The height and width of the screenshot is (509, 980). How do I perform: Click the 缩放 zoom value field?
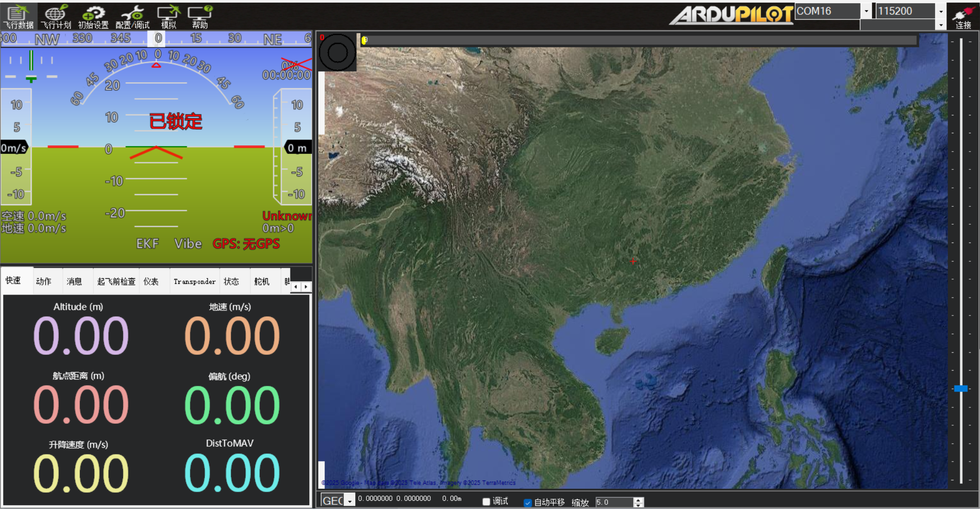(x=614, y=502)
